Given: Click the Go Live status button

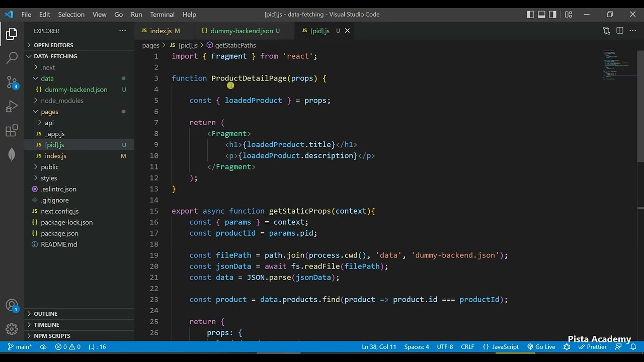Looking at the screenshot, I should (x=541, y=347).
